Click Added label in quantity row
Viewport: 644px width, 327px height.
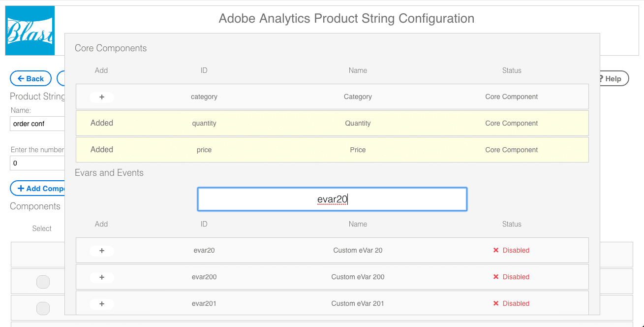point(102,123)
